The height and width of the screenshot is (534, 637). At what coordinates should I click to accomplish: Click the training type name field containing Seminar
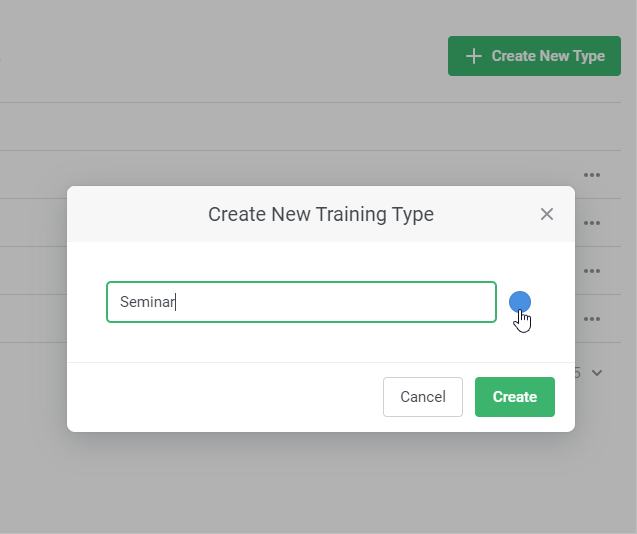click(300, 302)
